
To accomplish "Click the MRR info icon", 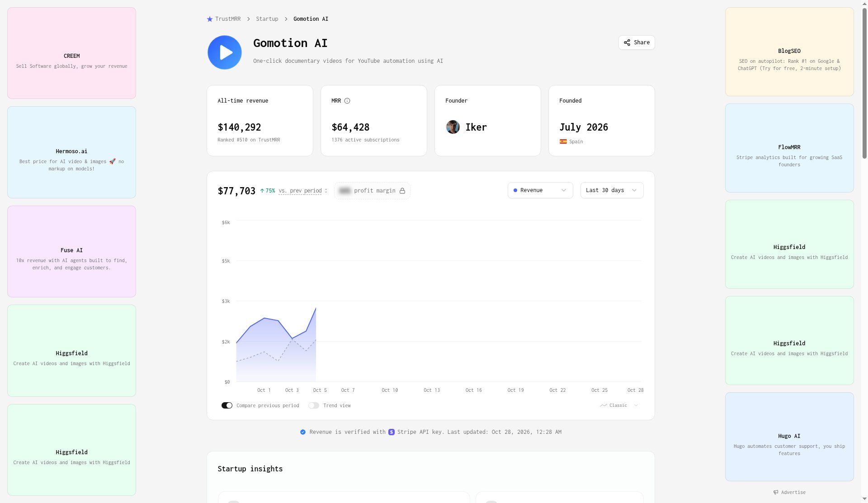I will pyautogui.click(x=347, y=101).
